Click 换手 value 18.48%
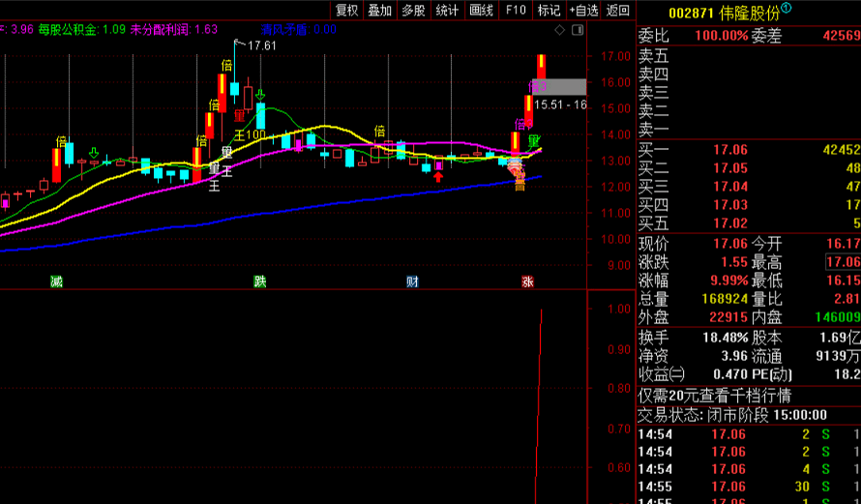The image size is (861, 504). [x=726, y=338]
